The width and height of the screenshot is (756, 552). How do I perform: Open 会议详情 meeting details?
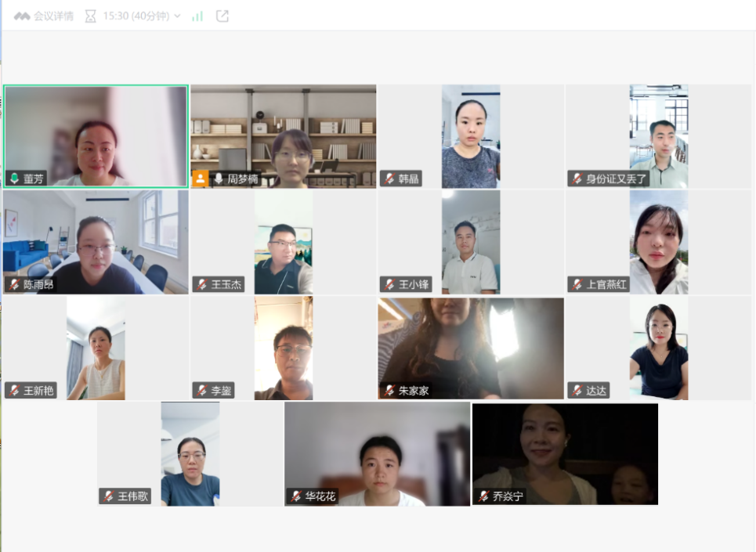tap(44, 16)
